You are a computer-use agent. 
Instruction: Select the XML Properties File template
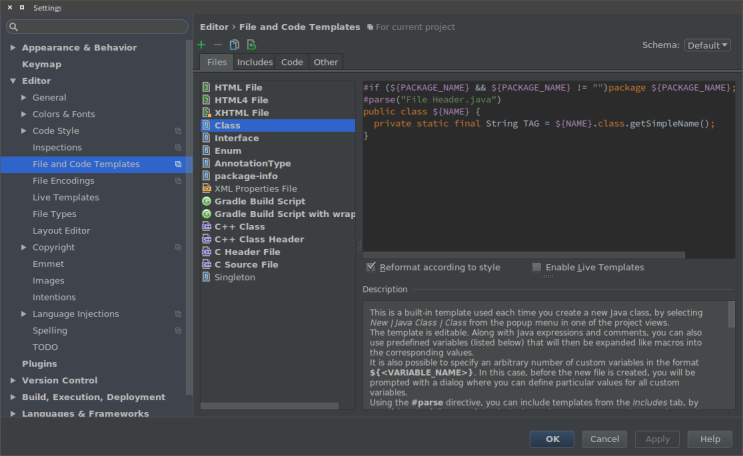point(255,188)
